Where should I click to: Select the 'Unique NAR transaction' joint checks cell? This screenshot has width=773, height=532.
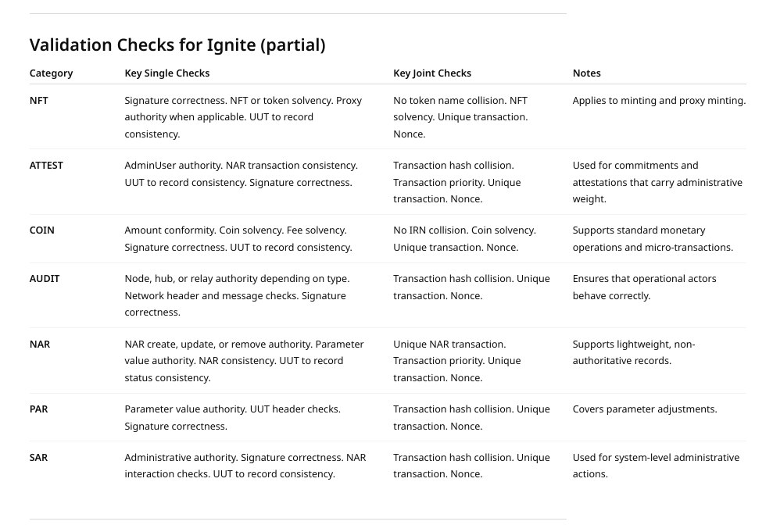456,361
